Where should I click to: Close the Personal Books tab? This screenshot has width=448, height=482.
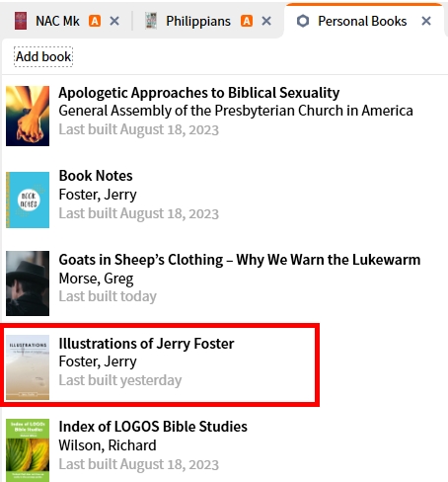pos(426,21)
